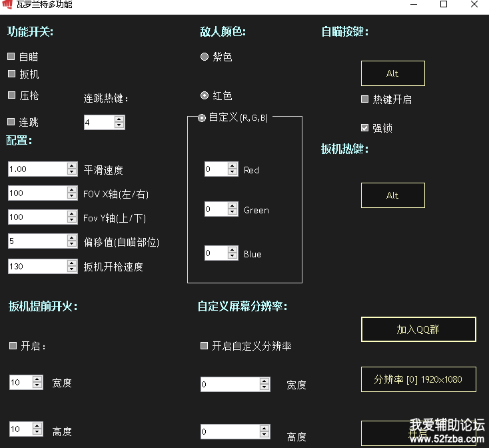
Task: Increase 扳机提前开火 宽度 up arrow
Action: coord(37,379)
